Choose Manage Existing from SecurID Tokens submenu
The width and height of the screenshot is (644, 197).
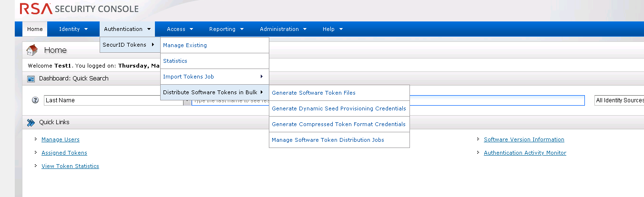click(x=185, y=45)
